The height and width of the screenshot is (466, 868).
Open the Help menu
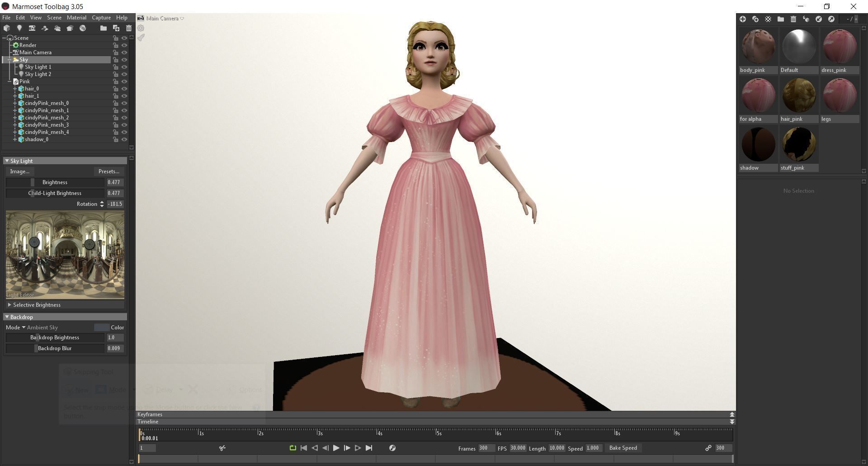coord(122,18)
